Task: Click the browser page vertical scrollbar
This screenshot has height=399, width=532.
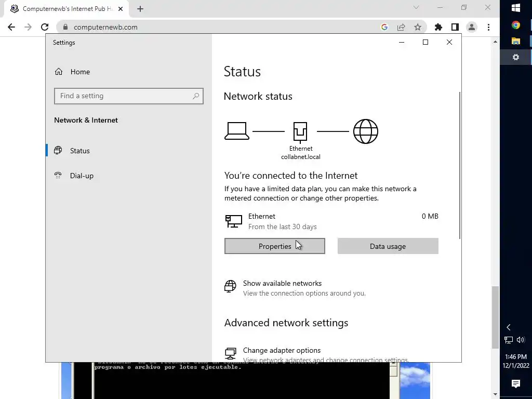Action: pyautogui.click(x=495, y=317)
